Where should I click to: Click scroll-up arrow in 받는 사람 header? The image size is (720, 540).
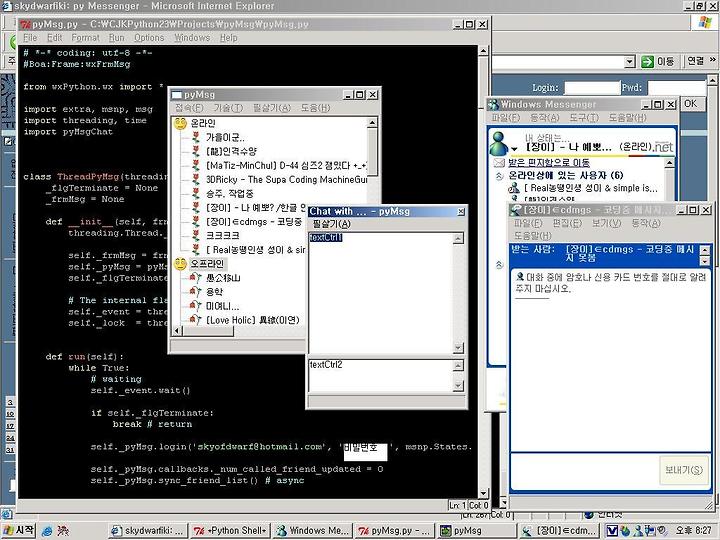(704, 250)
